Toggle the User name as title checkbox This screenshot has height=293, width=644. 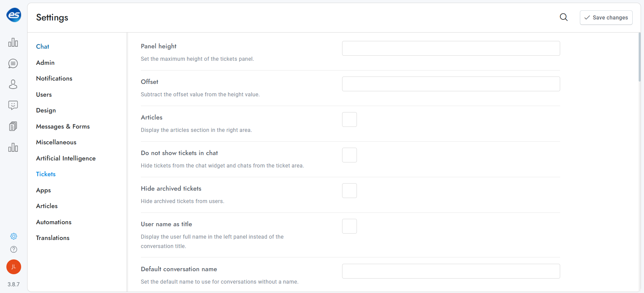click(350, 226)
